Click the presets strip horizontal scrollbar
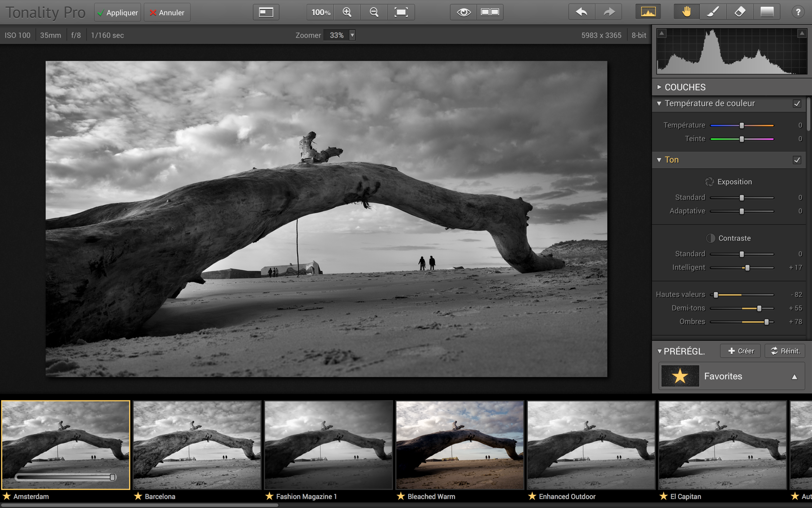The height and width of the screenshot is (508, 812). [x=139, y=505]
